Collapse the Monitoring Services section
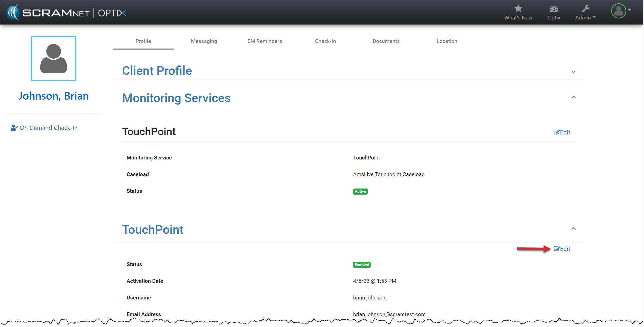 click(573, 97)
